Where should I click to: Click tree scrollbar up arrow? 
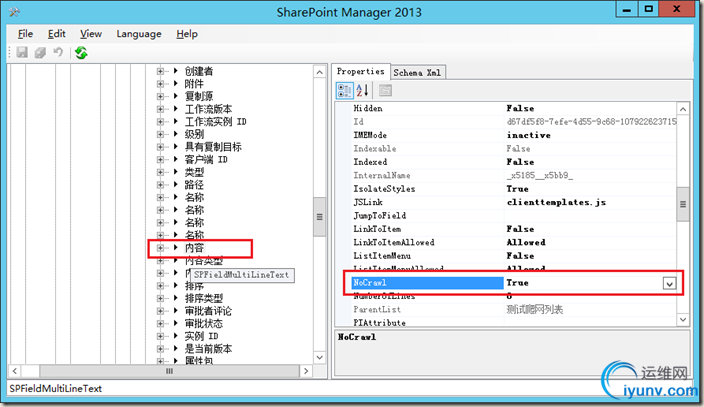pos(319,72)
